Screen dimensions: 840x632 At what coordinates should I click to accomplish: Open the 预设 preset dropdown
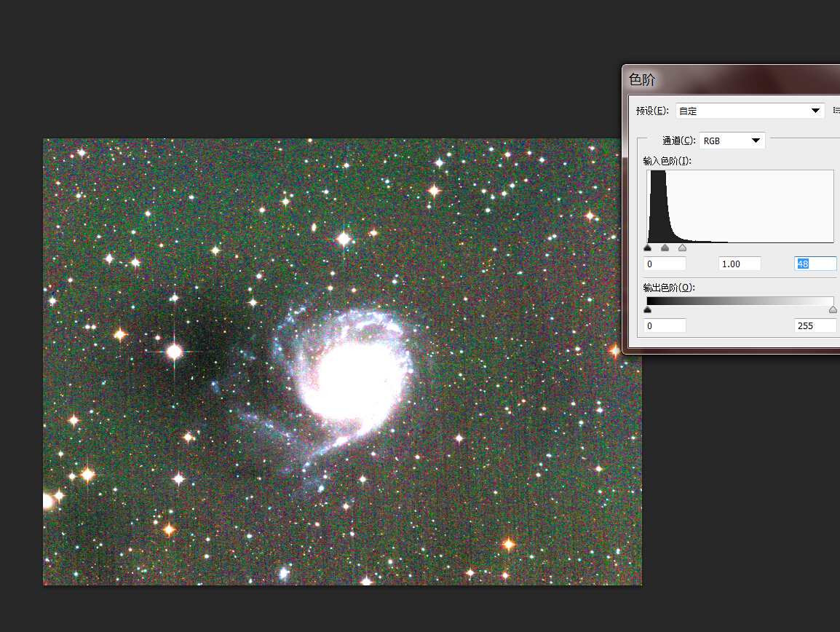[750, 111]
